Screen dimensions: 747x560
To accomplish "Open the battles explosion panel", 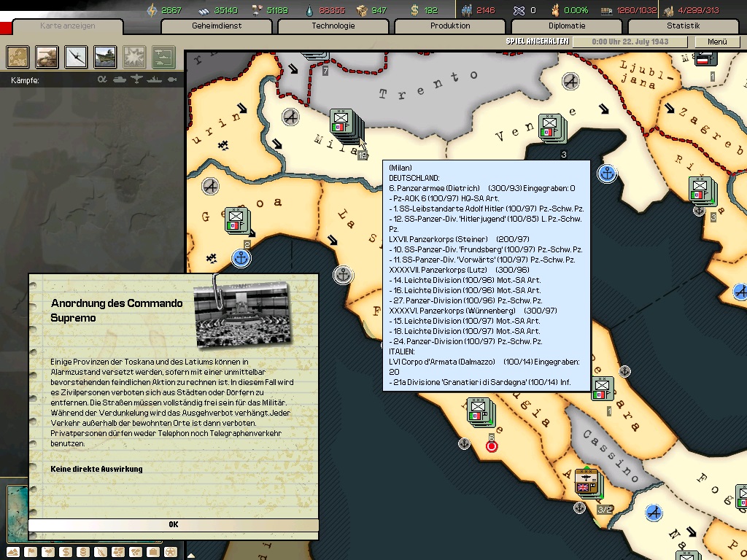I will [x=134, y=57].
